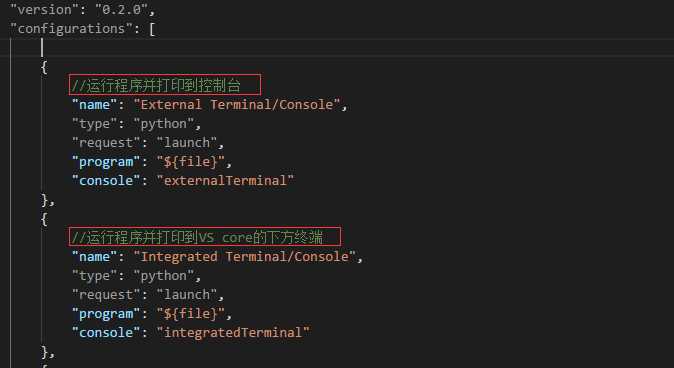Click the closing brace after externalTerminal line
674x368 pixels.
click(x=45, y=200)
